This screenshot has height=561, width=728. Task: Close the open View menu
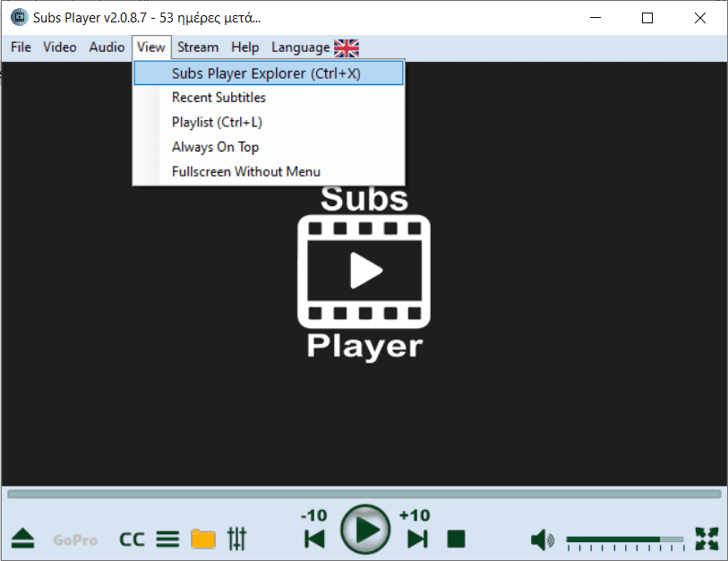point(151,47)
